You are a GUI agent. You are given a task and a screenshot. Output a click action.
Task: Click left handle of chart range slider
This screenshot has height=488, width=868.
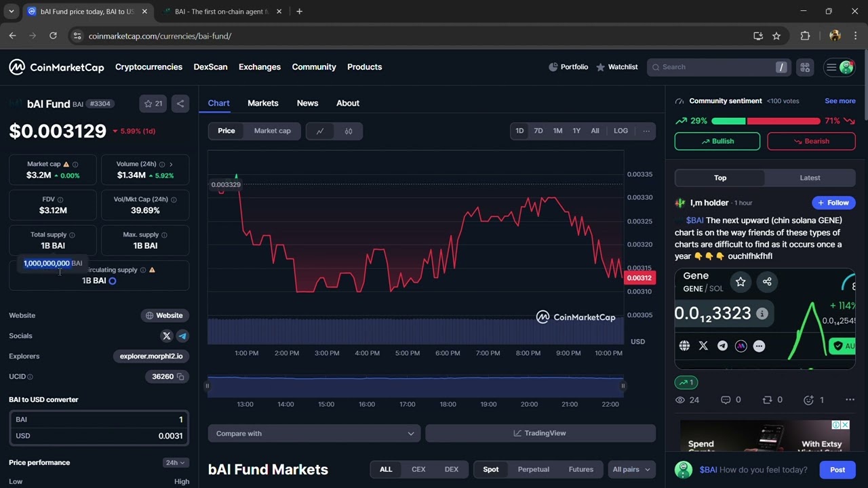[208, 386]
